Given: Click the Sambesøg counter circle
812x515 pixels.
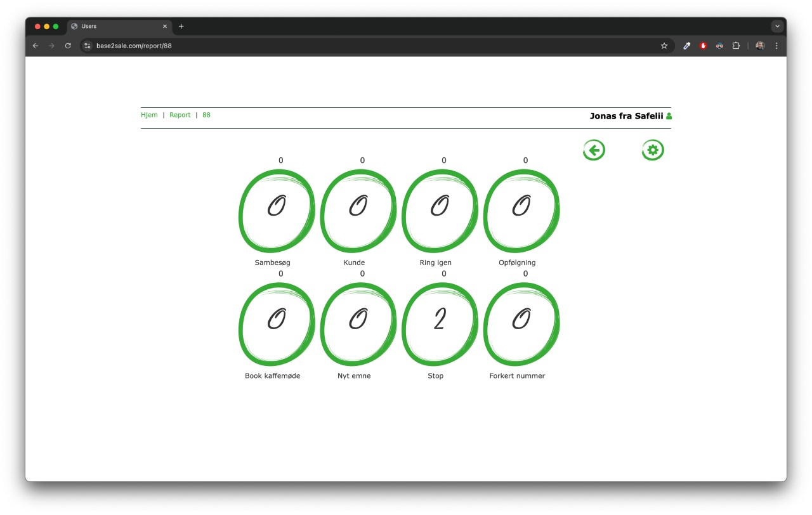Looking at the screenshot, I should tap(277, 211).
